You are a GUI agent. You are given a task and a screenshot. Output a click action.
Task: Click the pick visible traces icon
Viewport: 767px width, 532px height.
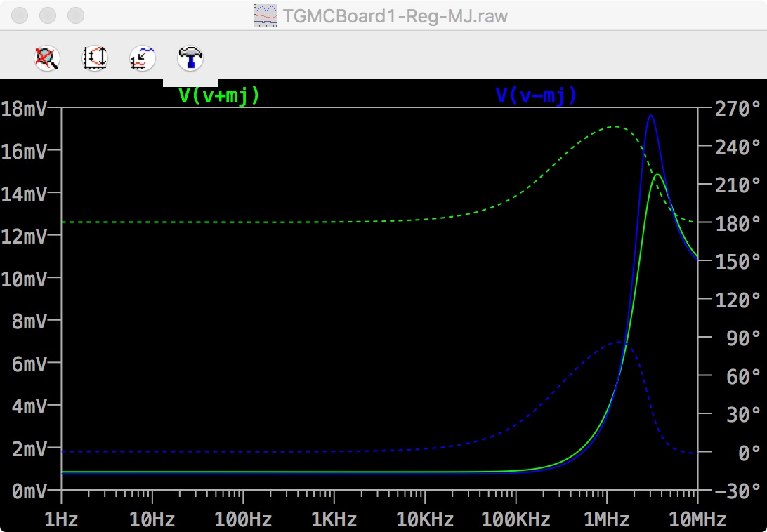click(143, 58)
